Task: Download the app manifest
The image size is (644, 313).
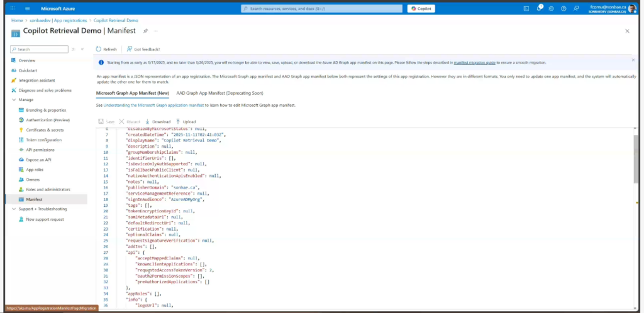Action: [157, 121]
